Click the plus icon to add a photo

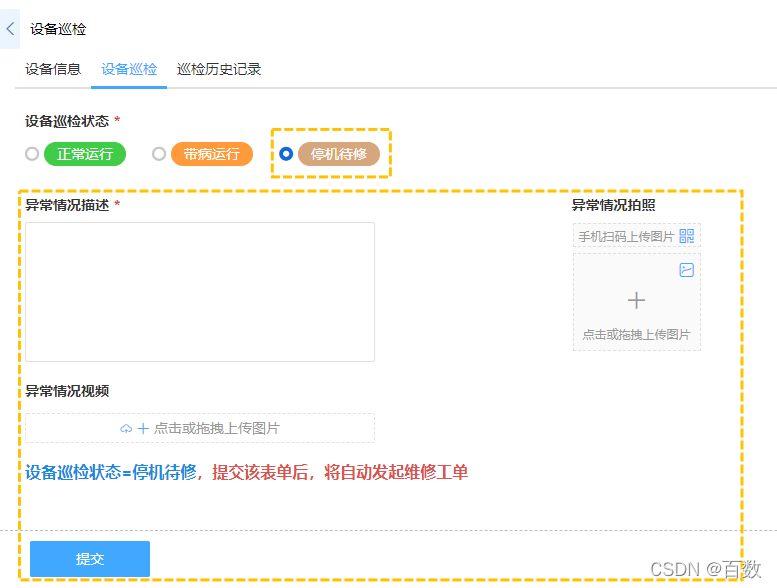point(636,300)
